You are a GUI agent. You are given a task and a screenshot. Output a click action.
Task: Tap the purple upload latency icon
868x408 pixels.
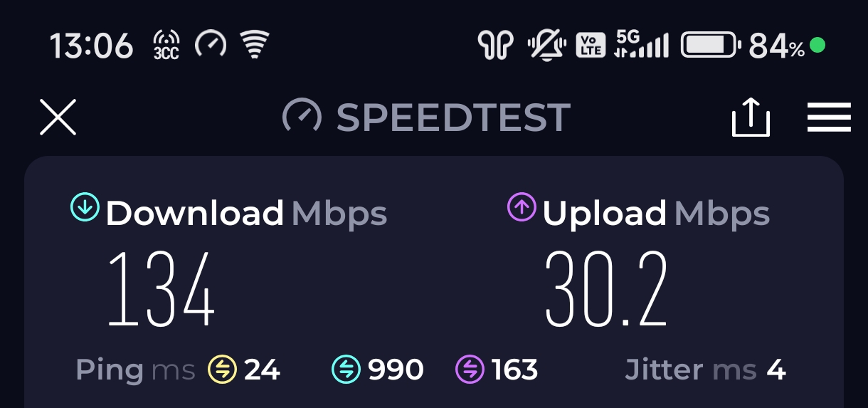pyautogui.click(x=470, y=370)
